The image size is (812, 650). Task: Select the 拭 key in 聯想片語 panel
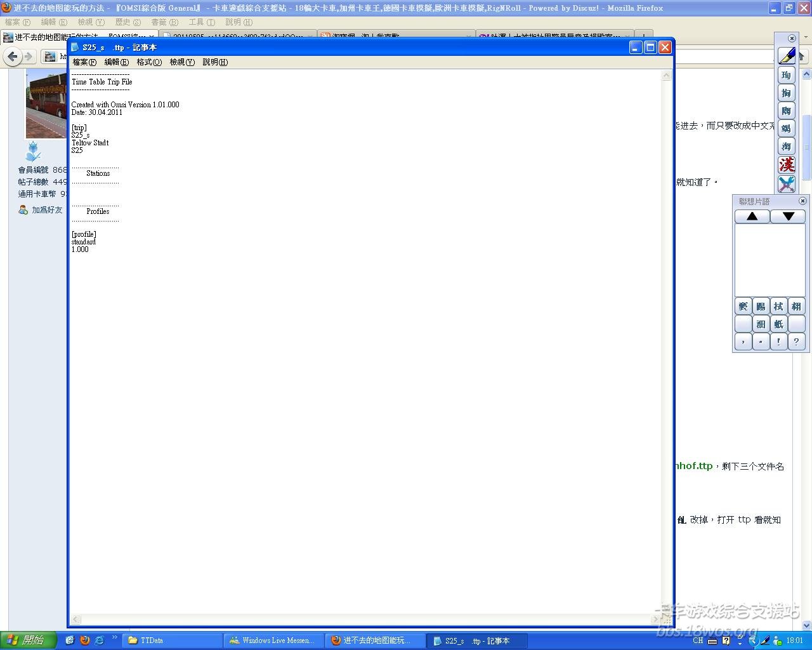click(779, 307)
